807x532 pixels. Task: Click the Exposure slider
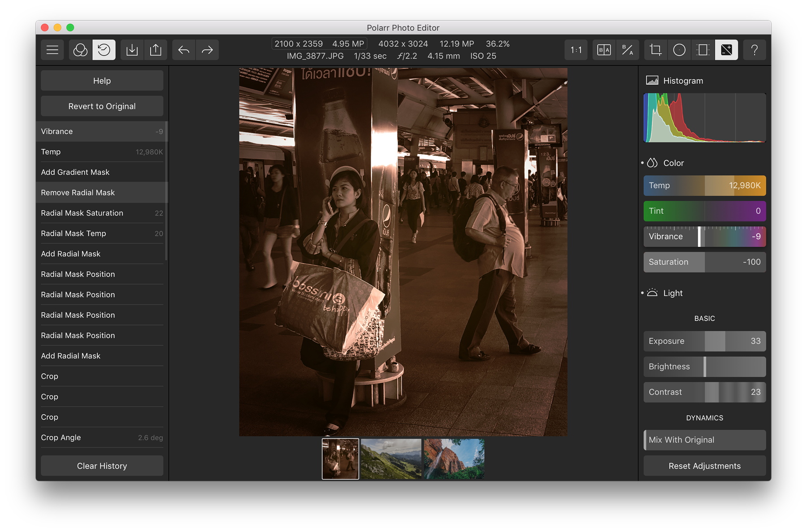point(705,341)
